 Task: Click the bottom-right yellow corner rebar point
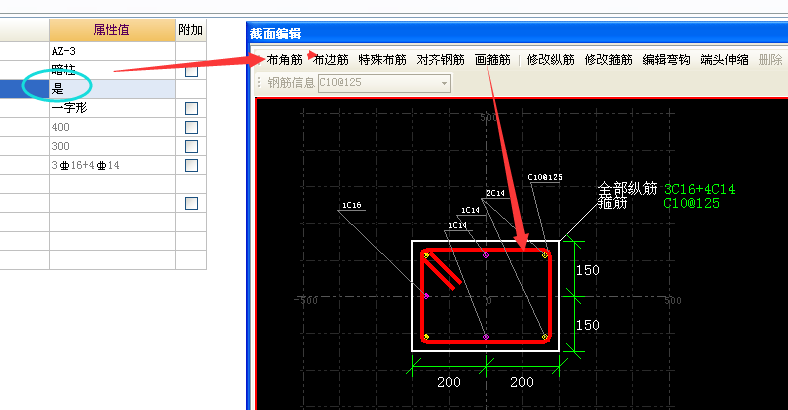(x=545, y=337)
